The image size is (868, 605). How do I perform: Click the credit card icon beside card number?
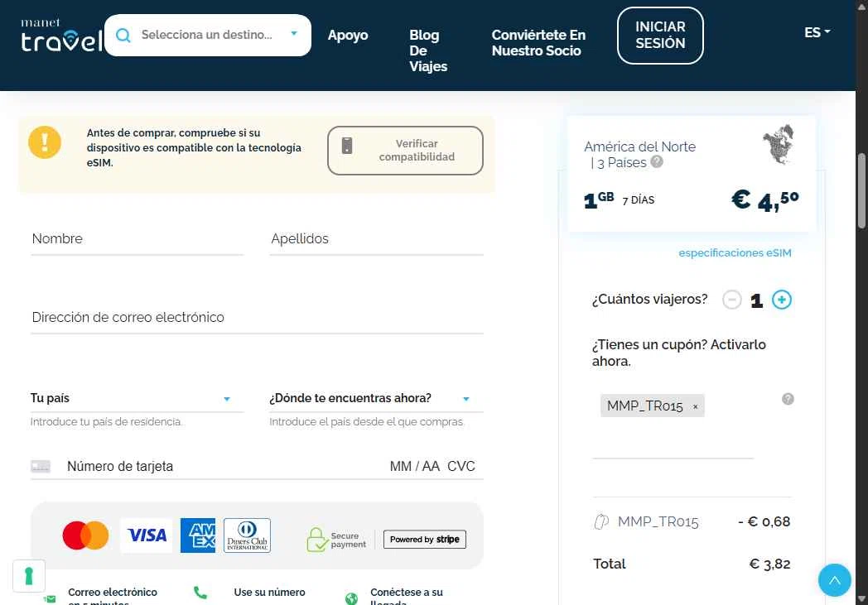coord(41,466)
